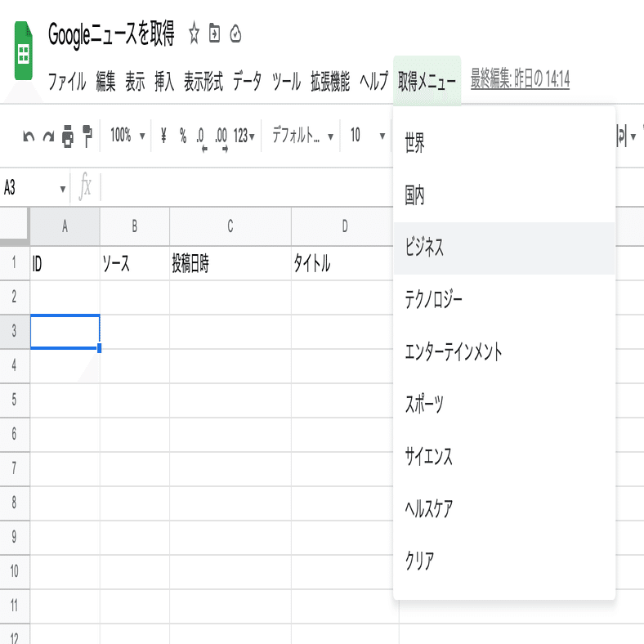Viewport: 644px width, 644px height.
Task: Select ヘルスケア menu entry
Action: pyautogui.click(x=504, y=508)
